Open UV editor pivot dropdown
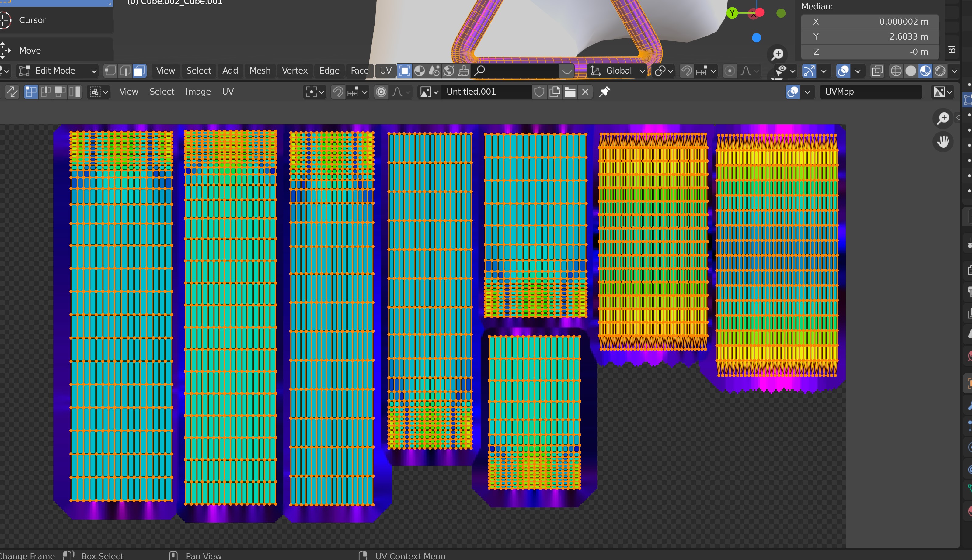The width and height of the screenshot is (972, 560). 315,92
